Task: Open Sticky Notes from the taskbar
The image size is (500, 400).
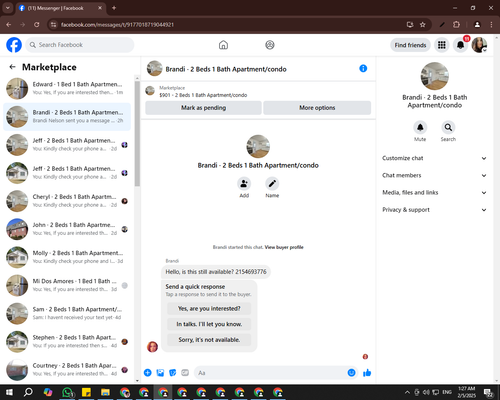Action: [86, 392]
